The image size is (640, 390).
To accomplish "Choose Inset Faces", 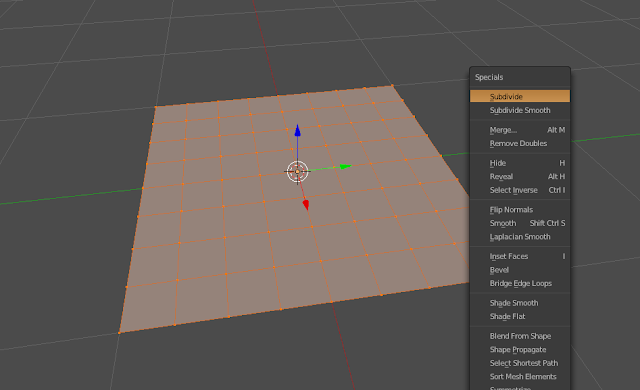I will click(520, 256).
